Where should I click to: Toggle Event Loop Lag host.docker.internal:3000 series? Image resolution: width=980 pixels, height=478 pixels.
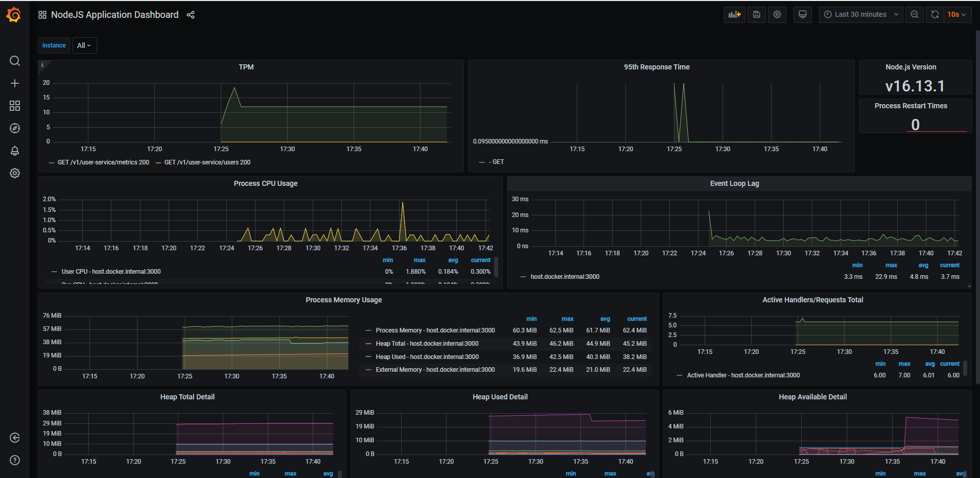[565, 277]
